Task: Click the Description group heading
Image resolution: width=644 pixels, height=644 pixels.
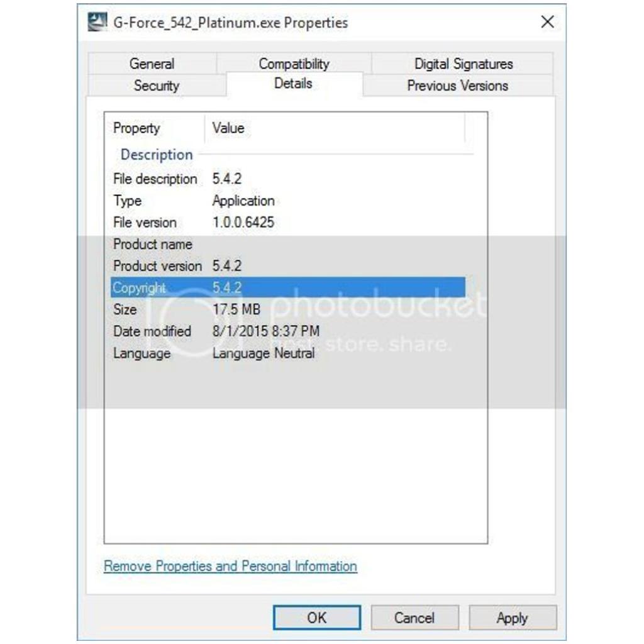Action: 157,155
